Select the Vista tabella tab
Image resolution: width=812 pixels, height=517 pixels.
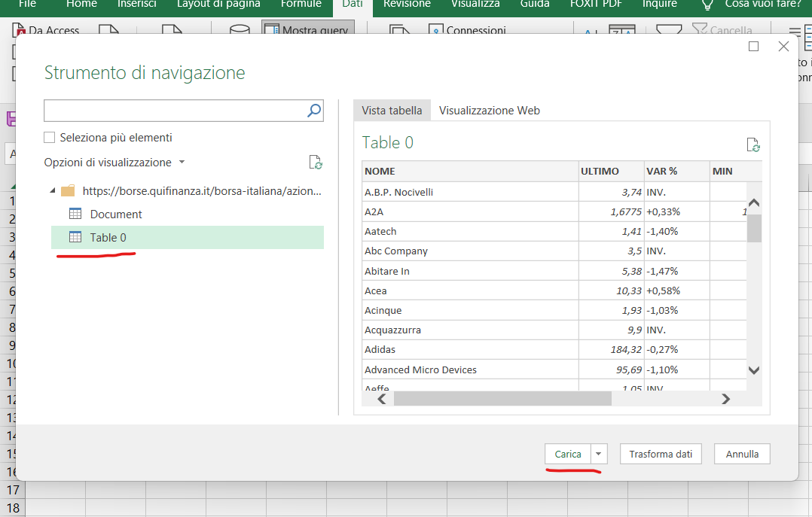click(x=392, y=110)
